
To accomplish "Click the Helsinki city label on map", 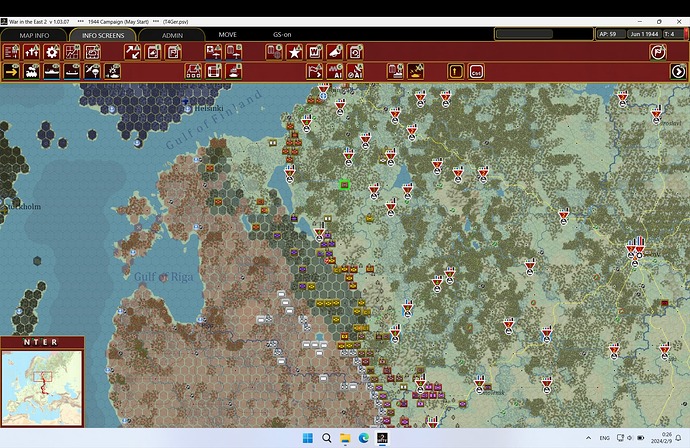I will [209, 108].
